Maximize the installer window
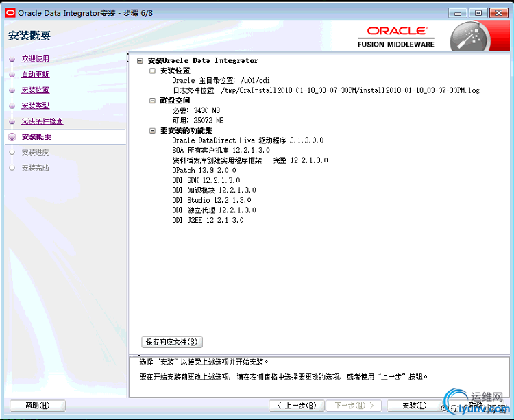The height and width of the screenshot is (420, 514). (478, 13)
